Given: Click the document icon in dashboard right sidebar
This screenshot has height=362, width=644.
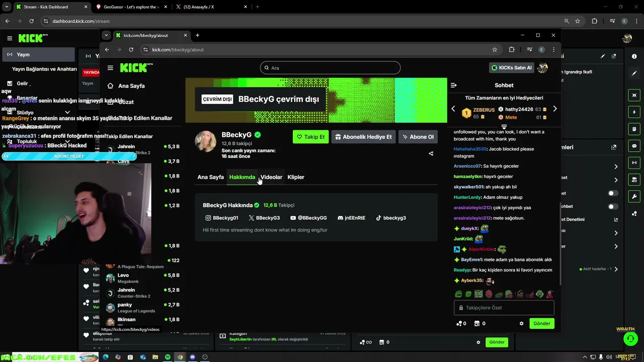Looking at the screenshot, I should tap(634, 129).
